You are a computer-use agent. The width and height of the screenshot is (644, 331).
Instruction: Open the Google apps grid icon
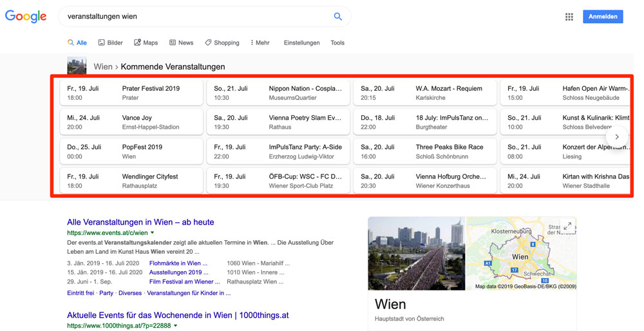pos(569,17)
